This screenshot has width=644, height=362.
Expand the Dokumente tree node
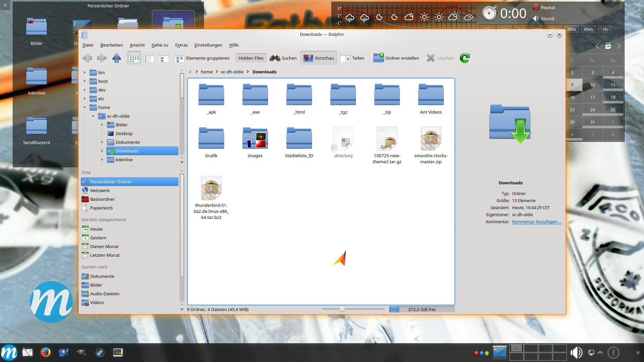pyautogui.click(x=102, y=142)
